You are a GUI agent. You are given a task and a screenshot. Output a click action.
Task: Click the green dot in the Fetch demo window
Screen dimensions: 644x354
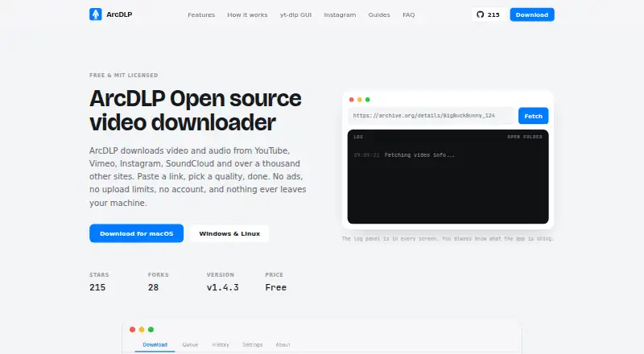tap(368, 100)
